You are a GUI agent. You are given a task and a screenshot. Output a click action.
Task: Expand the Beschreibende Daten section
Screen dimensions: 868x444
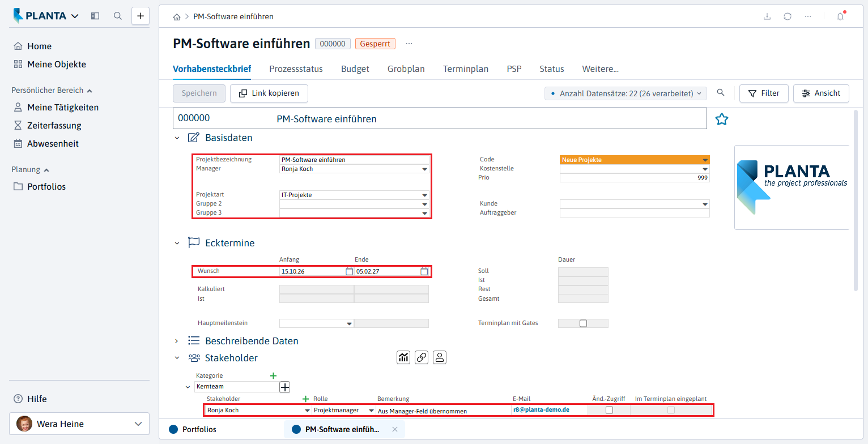click(177, 341)
